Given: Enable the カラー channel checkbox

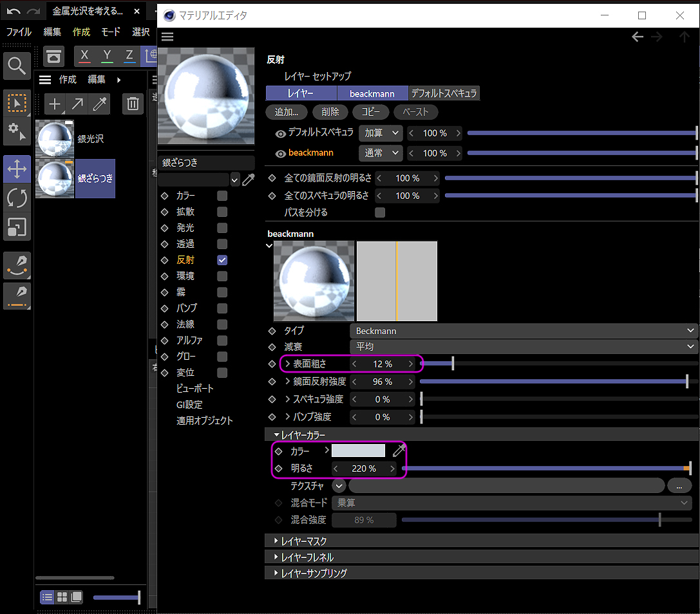Looking at the screenshot, I should coord(222,196).
